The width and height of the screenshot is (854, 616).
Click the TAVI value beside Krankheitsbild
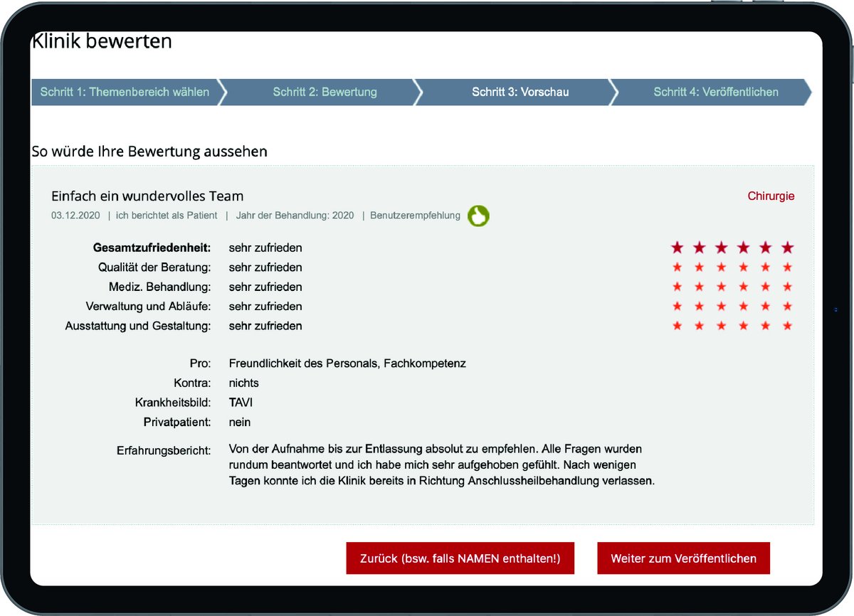point(241,403)
